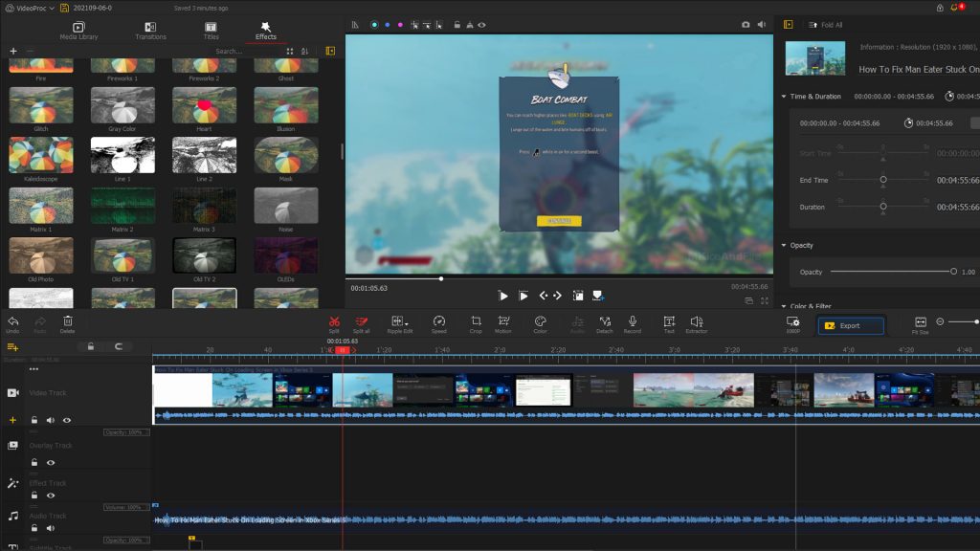Click the notification bell icon
The image size is (980, 551).
pyautogui.click(x=955, y=8)
